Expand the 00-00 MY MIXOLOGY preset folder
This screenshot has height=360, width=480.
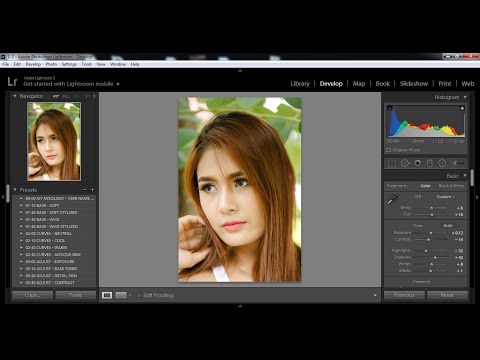[21, 198]
